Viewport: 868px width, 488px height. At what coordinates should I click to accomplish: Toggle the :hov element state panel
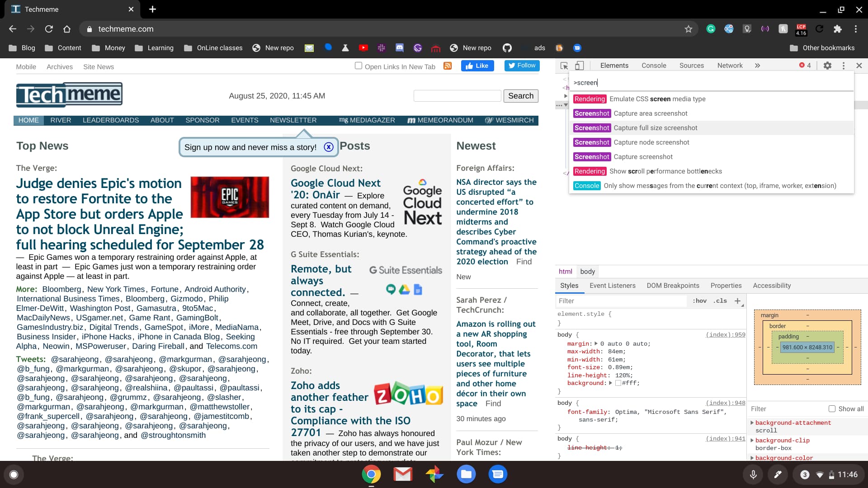pyautogui.click(x=699, y=301)
